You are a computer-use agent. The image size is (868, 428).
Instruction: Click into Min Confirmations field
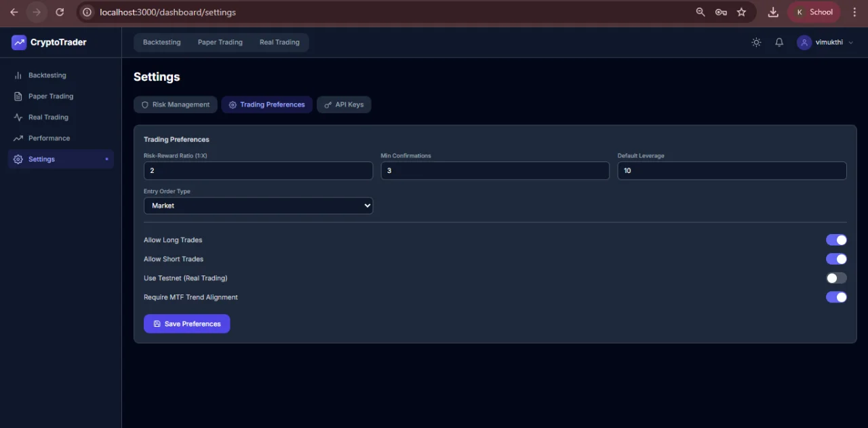click(x=495, y=171)
